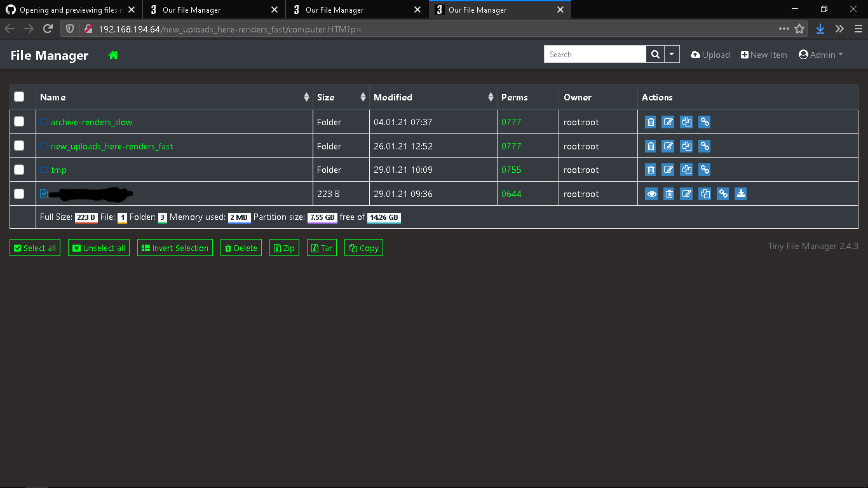Open the tmp folder link
868x488 pixels.
(58, 170)
